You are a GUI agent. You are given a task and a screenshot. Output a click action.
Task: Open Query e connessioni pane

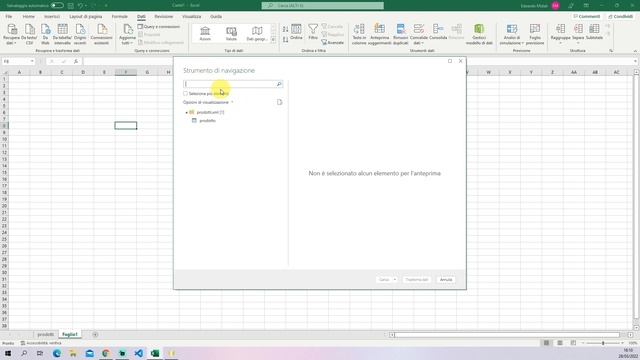(159, 27)
